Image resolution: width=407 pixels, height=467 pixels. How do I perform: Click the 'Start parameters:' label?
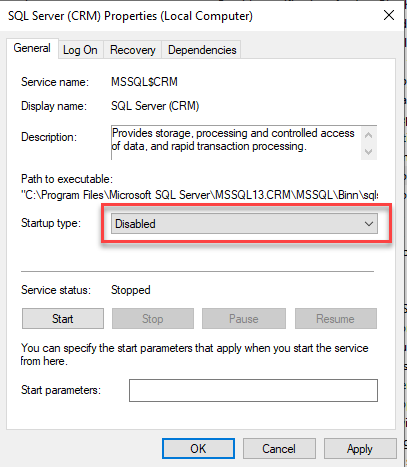61,390
